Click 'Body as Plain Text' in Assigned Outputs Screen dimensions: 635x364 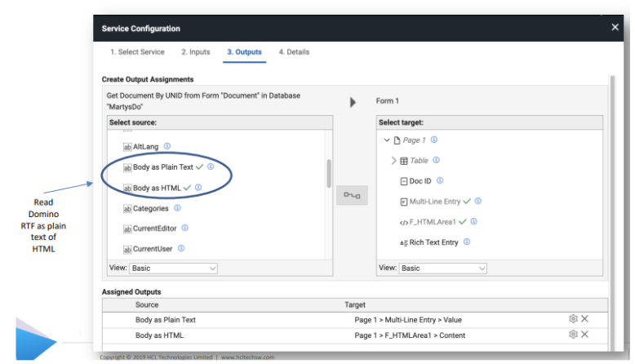tap(165, 319)
